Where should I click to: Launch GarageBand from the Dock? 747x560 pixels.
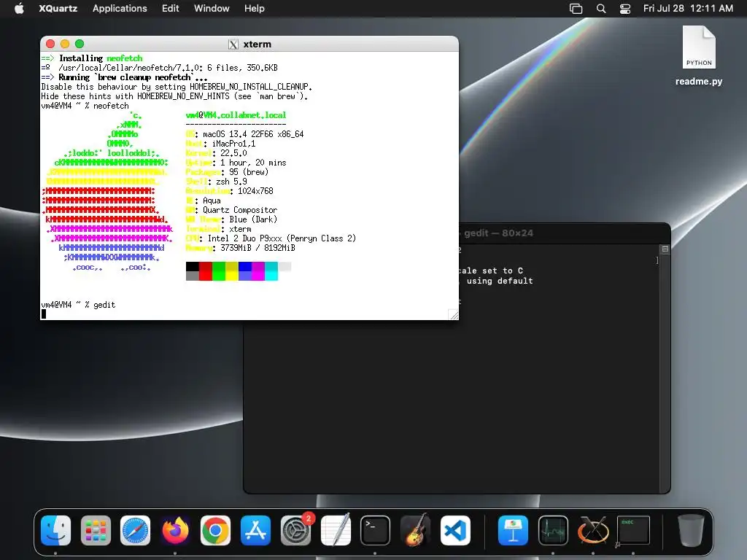415,530
